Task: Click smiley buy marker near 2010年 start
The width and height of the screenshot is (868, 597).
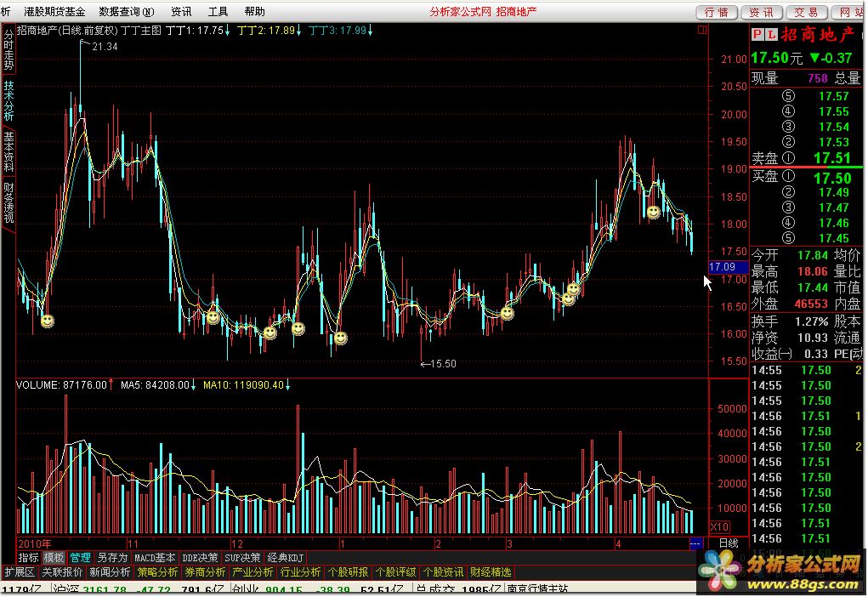Action: coord(48,321)
